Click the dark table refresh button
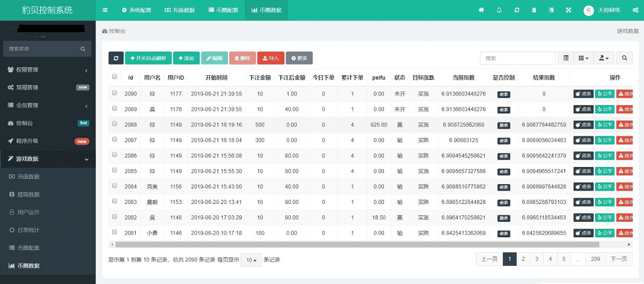This screenshot has width=644, height=284. tap(116, 58)
